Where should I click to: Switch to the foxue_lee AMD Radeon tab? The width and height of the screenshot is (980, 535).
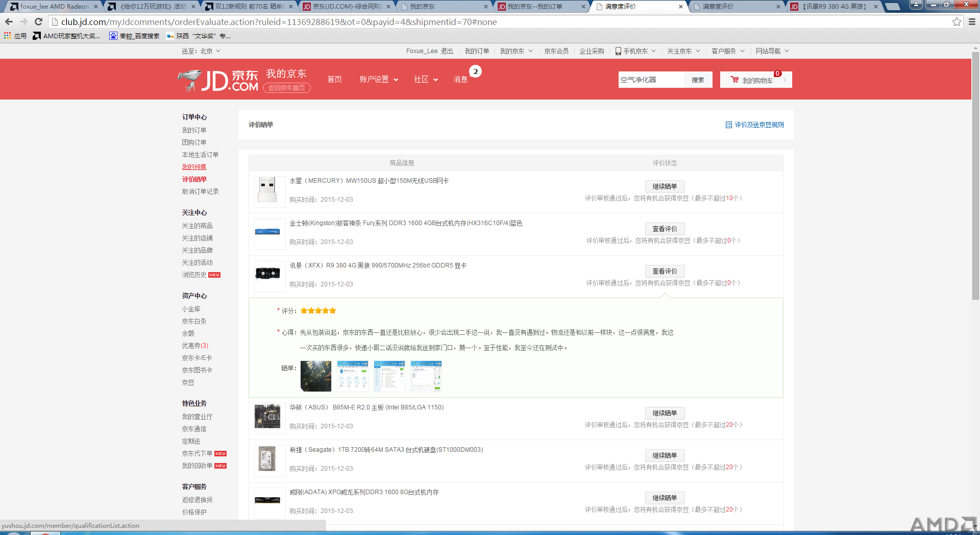(53, 7)
